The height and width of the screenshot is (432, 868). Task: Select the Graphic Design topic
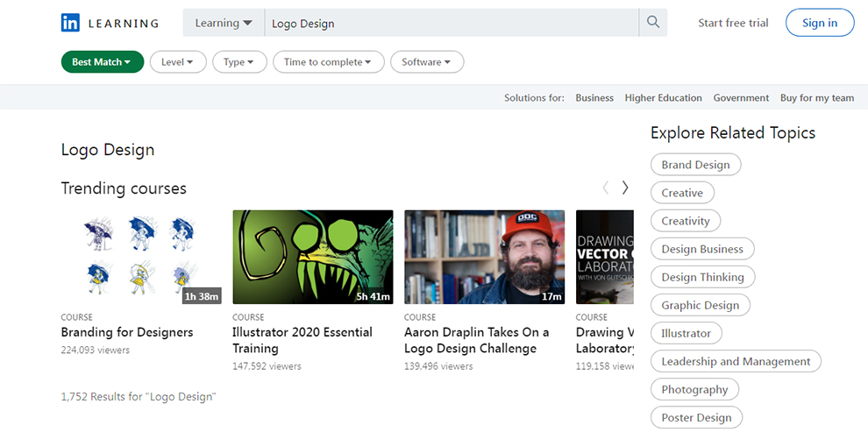(701, 305)
